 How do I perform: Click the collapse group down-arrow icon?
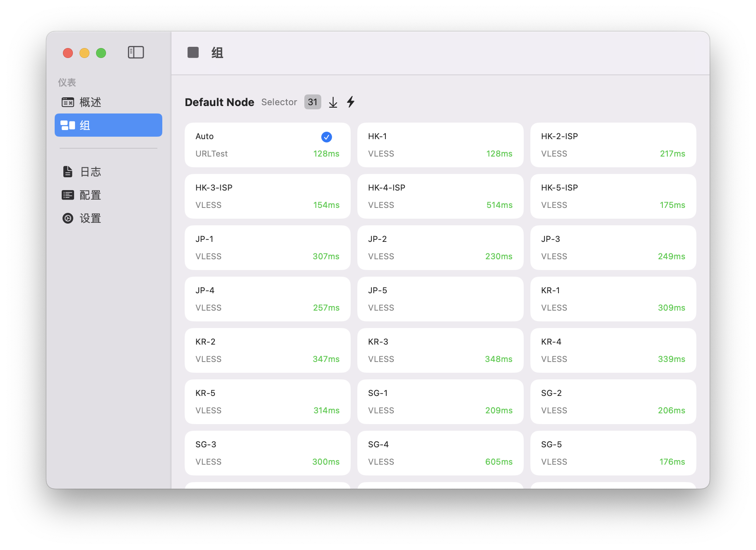point(333,102)
